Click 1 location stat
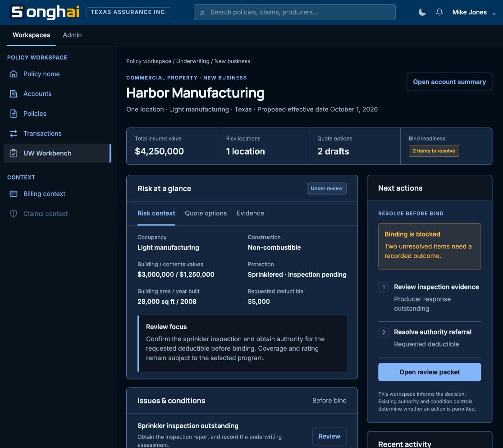Image resolution: width=503 pixels, height=448 pixels. [245, 151]
